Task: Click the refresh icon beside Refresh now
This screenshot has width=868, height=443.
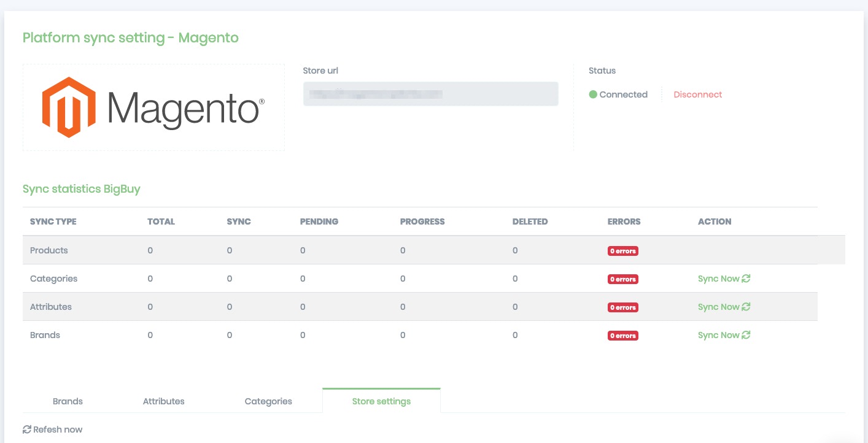Action: click(x=27, y=430)
